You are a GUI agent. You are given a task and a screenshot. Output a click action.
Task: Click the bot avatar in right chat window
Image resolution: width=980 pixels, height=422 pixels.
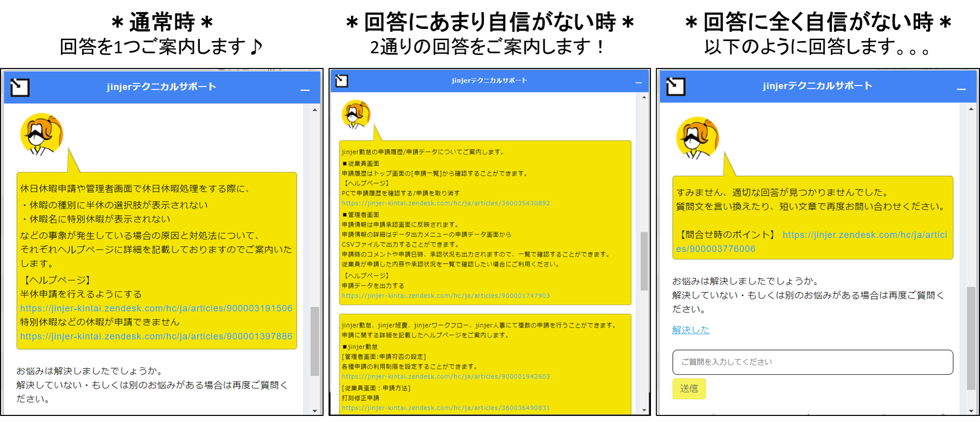coord(697,138)
